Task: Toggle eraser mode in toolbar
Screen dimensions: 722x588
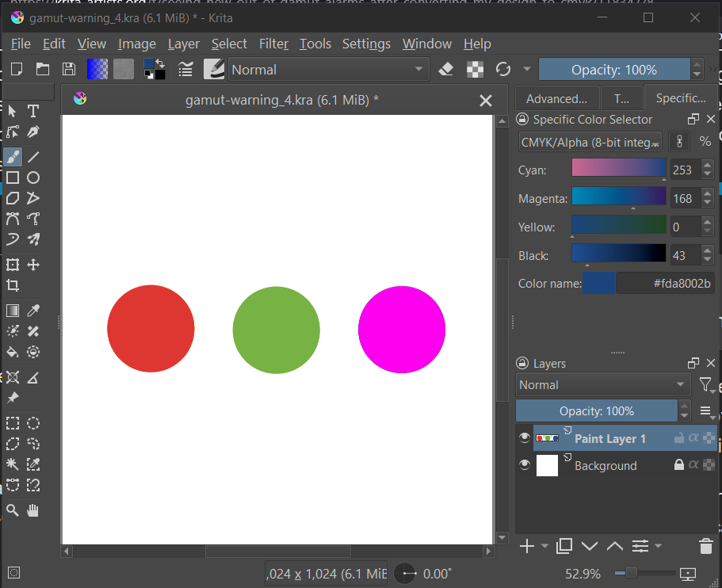Action: point(445,70)
